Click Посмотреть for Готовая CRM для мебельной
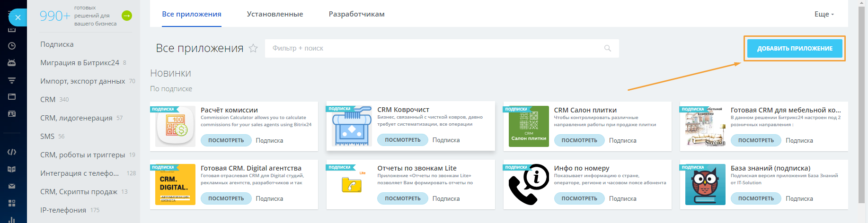Viewport: 868px width, 223px height. (x=756, y=140)
